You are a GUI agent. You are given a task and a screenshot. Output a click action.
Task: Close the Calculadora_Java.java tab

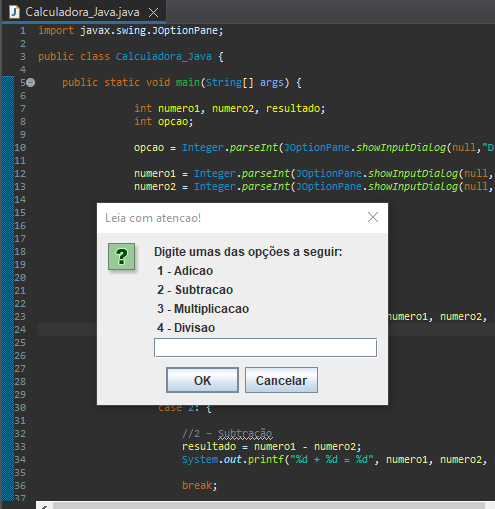pyautogui.click(x=153, y=13)
